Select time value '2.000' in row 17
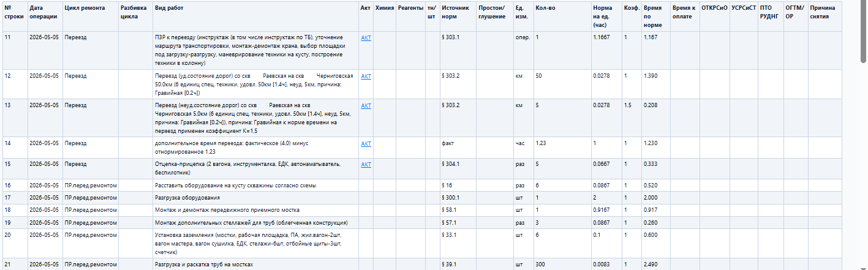This screenshot has height=270, width=868. (x=655, y=198)
